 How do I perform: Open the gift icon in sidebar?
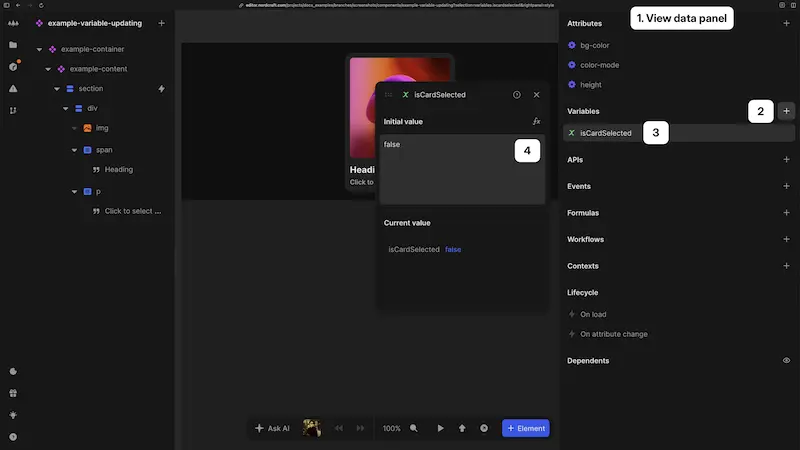pos(13,393)
